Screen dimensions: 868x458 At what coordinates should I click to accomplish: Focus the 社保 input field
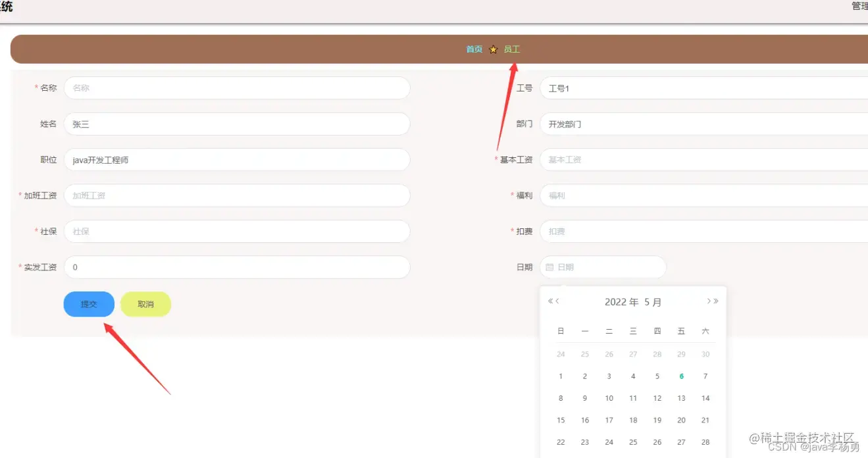click(x=237, y=231)
